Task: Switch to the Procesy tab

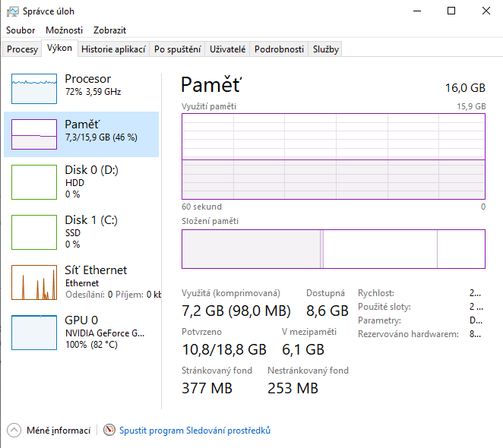Action: pyautogui.click(x=22, y=49)
